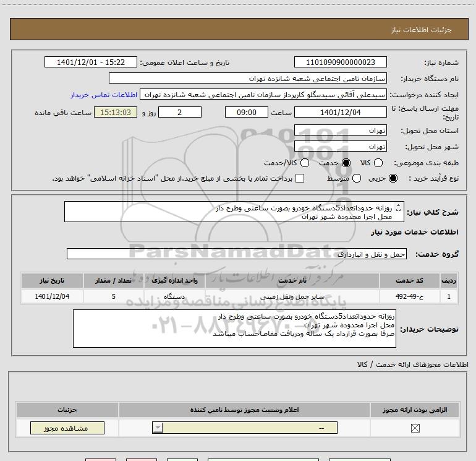The height and width of the screenshot is (461, 476).
Task: Select the کالا radio button
Action: pos(378,163)
